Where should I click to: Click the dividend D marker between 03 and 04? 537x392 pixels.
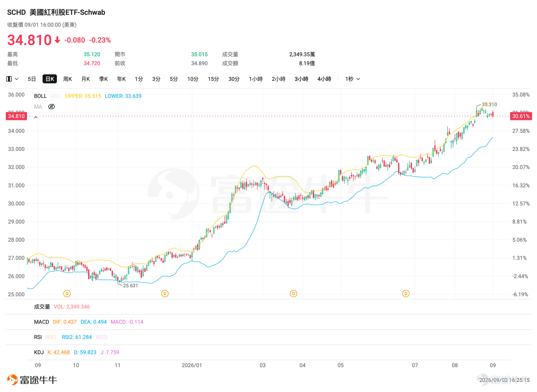click(x=294, y=294)
